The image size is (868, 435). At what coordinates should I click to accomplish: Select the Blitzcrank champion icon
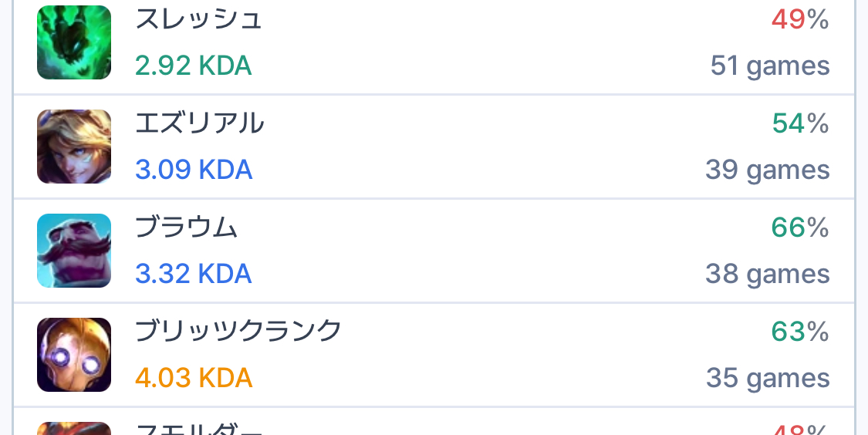pos(74,355)
